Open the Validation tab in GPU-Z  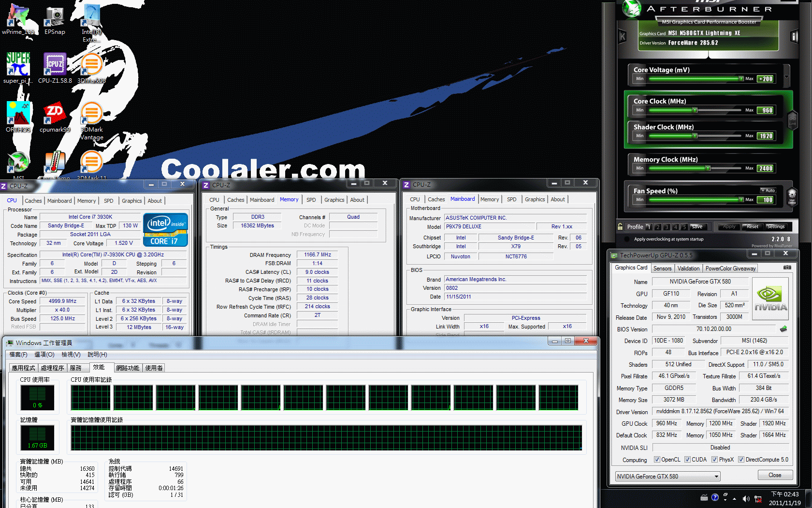(x=688, y=269)
